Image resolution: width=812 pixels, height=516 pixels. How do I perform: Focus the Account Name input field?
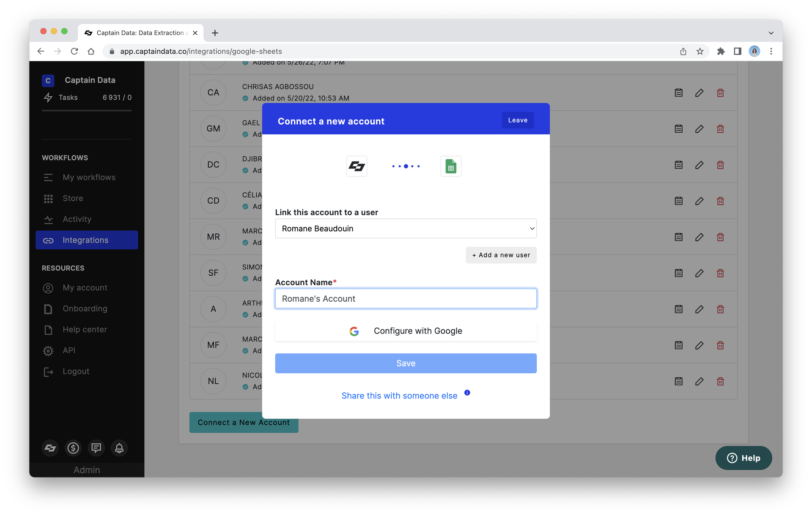[x=406, y=298]
